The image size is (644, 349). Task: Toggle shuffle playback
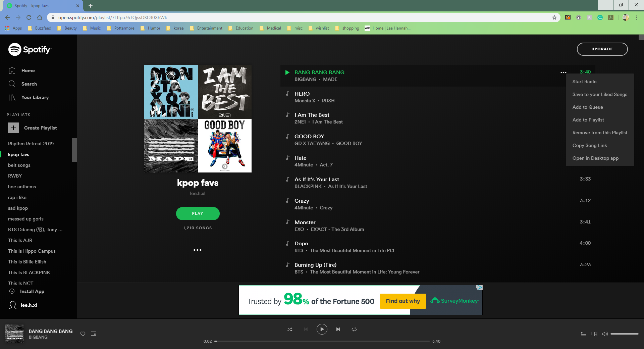coord(290,329)
